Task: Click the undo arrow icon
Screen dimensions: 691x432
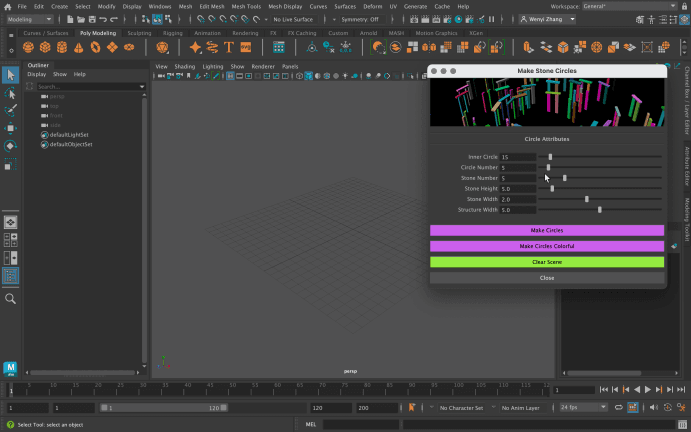Action: point(103,19)
